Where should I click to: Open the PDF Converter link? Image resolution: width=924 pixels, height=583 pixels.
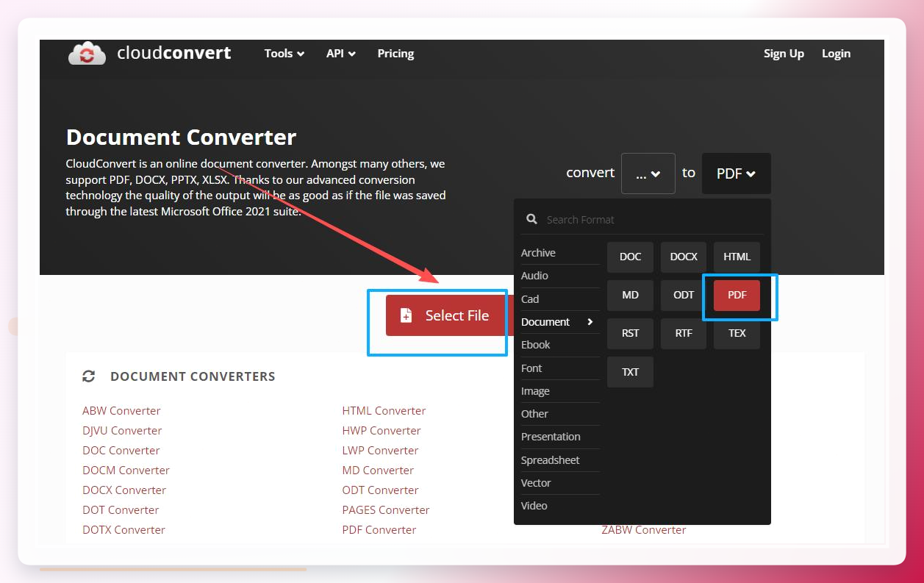(x=379, y=530)
